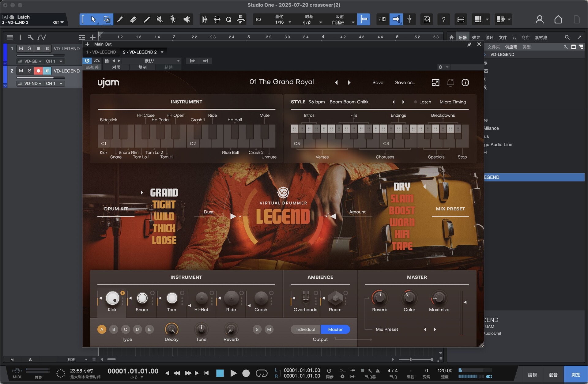Screen dimensions: 588x384
Task: Click Save preset button
Action: point(378,82)
